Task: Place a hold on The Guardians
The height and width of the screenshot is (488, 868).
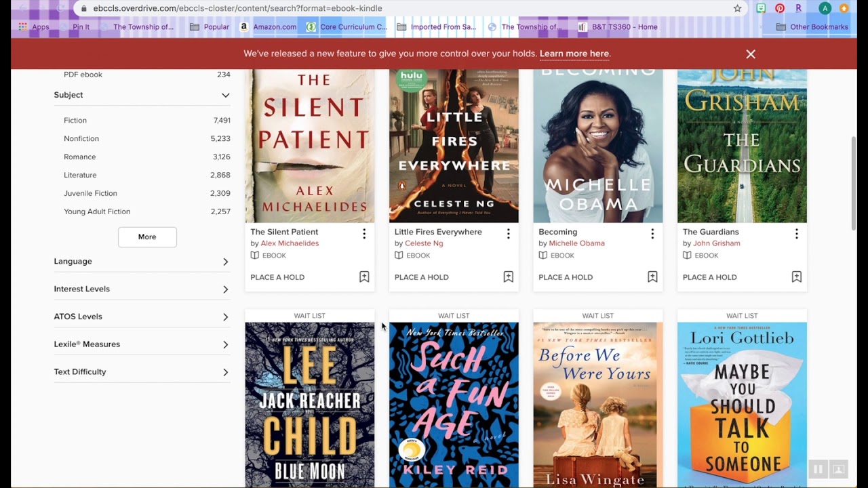Action: coord(709,277)
